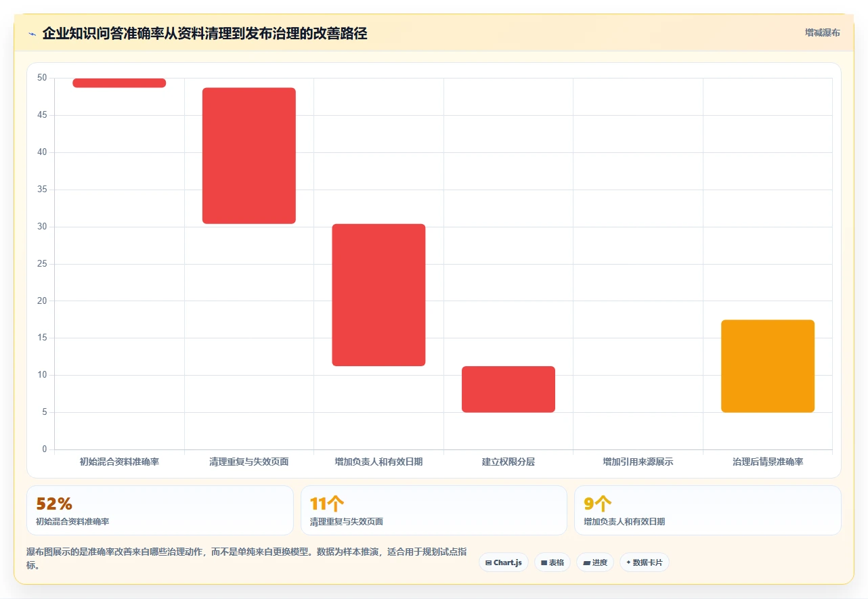Click the x-axis label 建立权限分层

[508, 462]
